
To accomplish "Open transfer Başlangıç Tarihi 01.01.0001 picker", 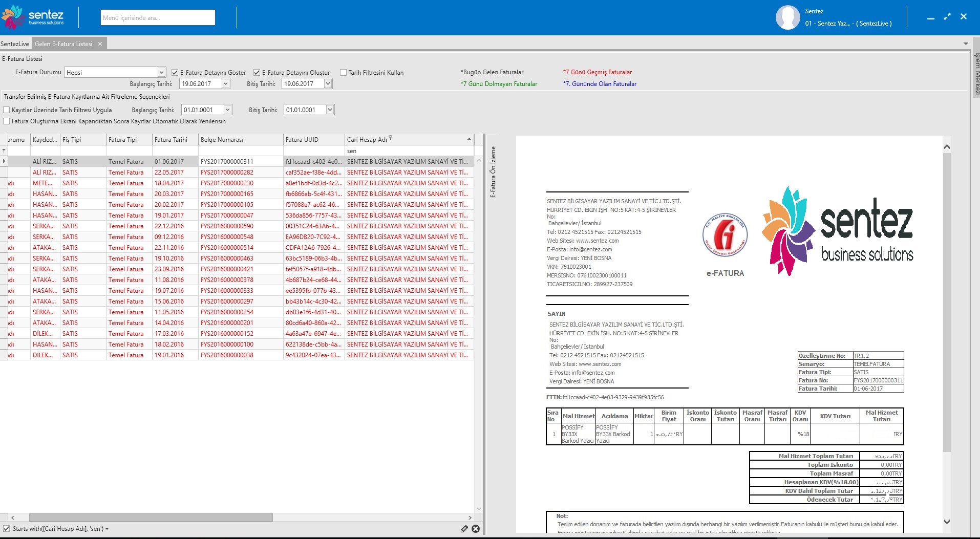I will (227, 110).
